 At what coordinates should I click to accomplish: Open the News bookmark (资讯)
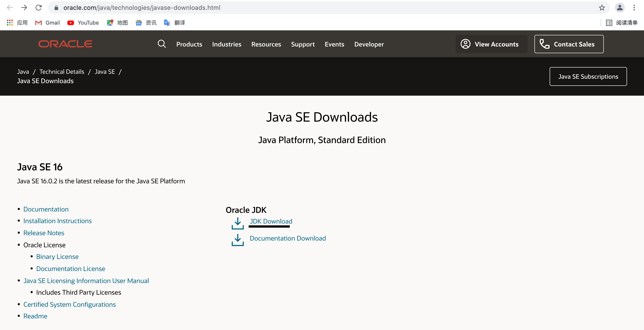tap(146, 23)
